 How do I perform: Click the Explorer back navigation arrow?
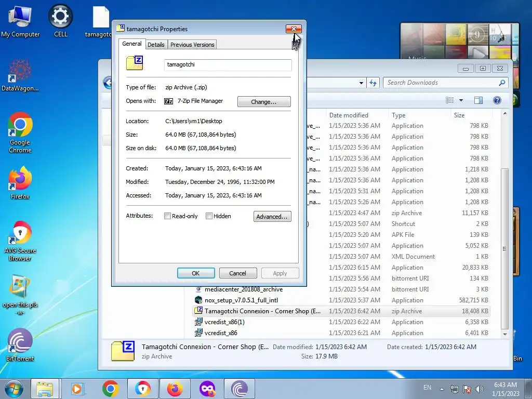tap(108, 83)
